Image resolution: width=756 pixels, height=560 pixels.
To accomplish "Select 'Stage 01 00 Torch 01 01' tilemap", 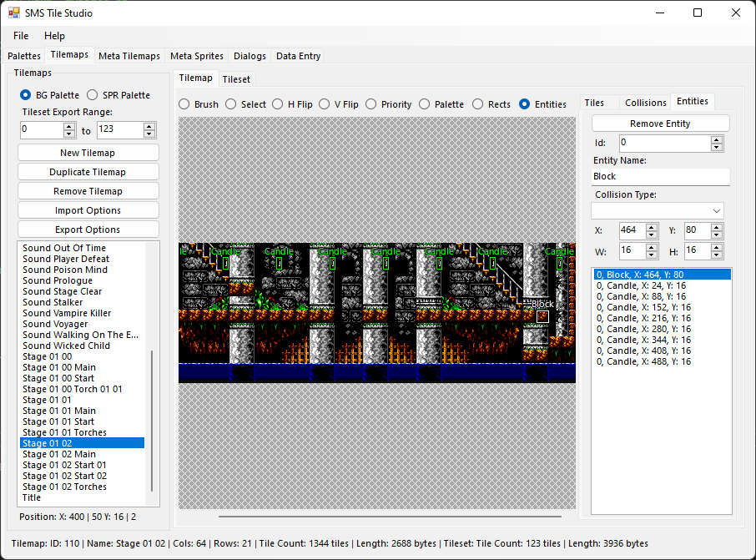I will pyautogui.click(x=82, y=389).
